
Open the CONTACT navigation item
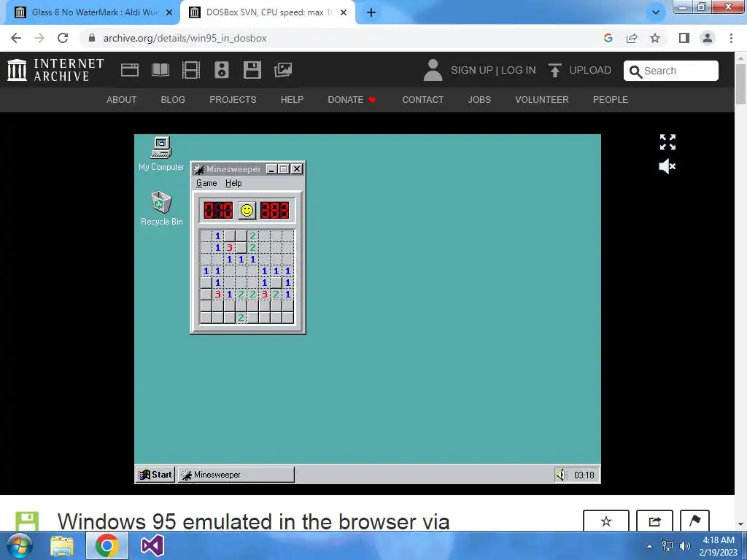422,99
